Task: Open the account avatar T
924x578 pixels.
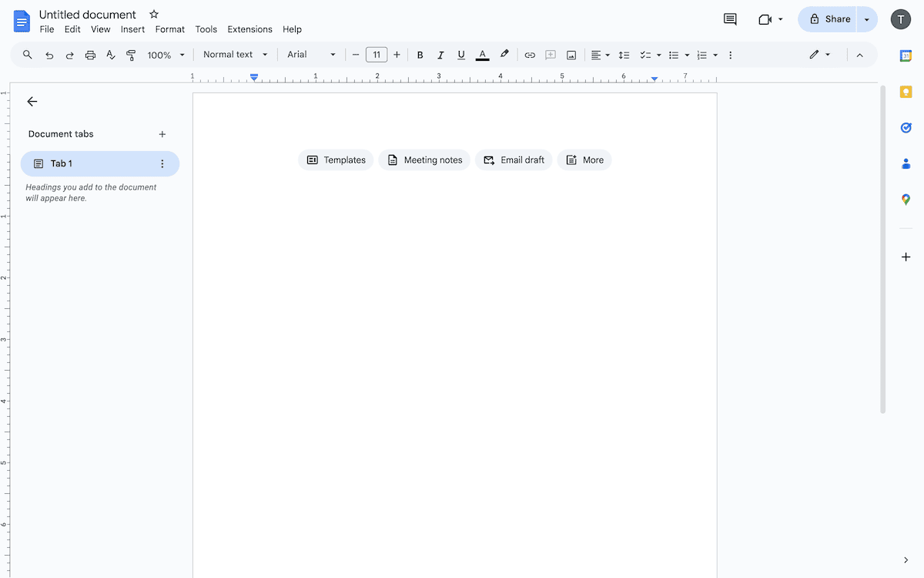Action: 901,19
